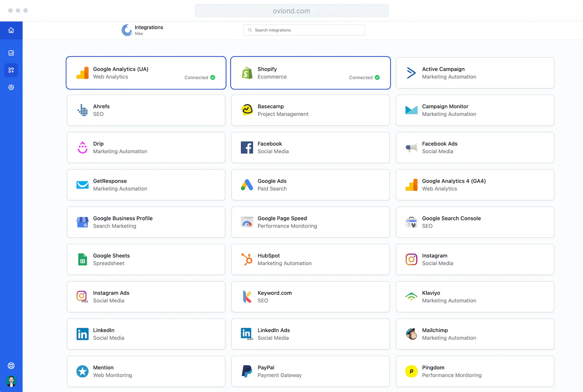Open the Active Campaign integration card
The width and height of the screenshot is (583, 392).
coord(475,73)
